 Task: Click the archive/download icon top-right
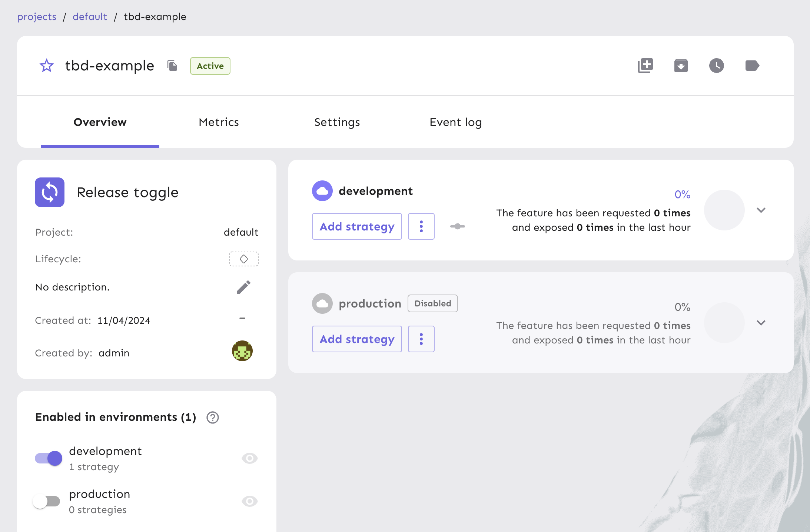click(681, 65)
